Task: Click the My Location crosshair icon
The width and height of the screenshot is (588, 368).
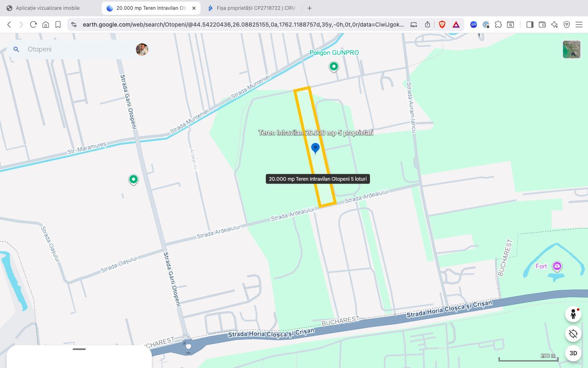Action: [573, 334]
